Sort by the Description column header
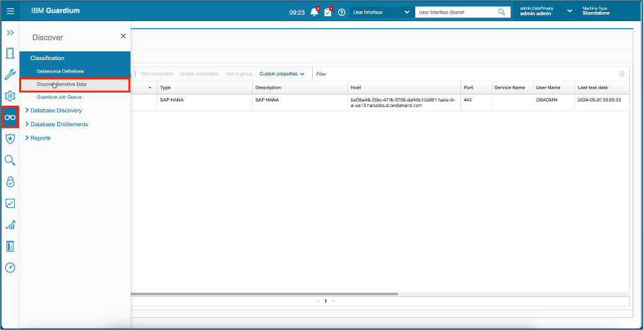This screenshot has width=644, height=330. pos(299,87)
